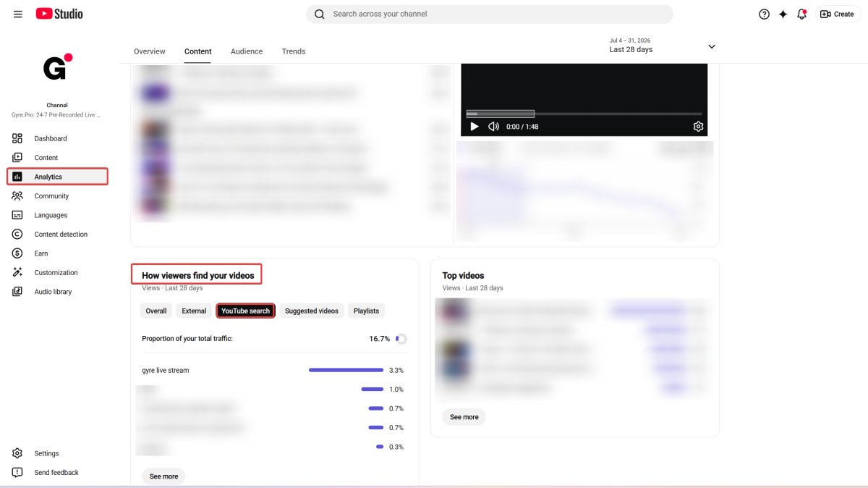
Task: Click the Audio library icon
Action: pos(17,292)
